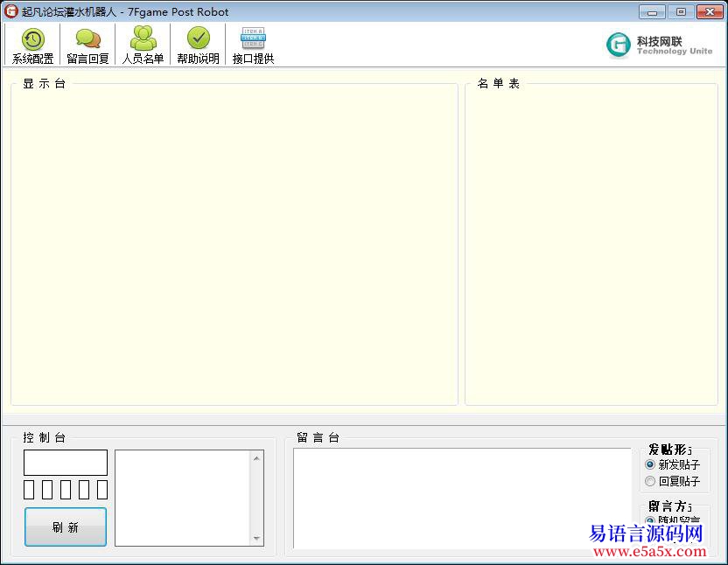Screen dimensions: 728x565
Task: Minimize the 7Fgame Post Robot window
Action: (652, 11)
